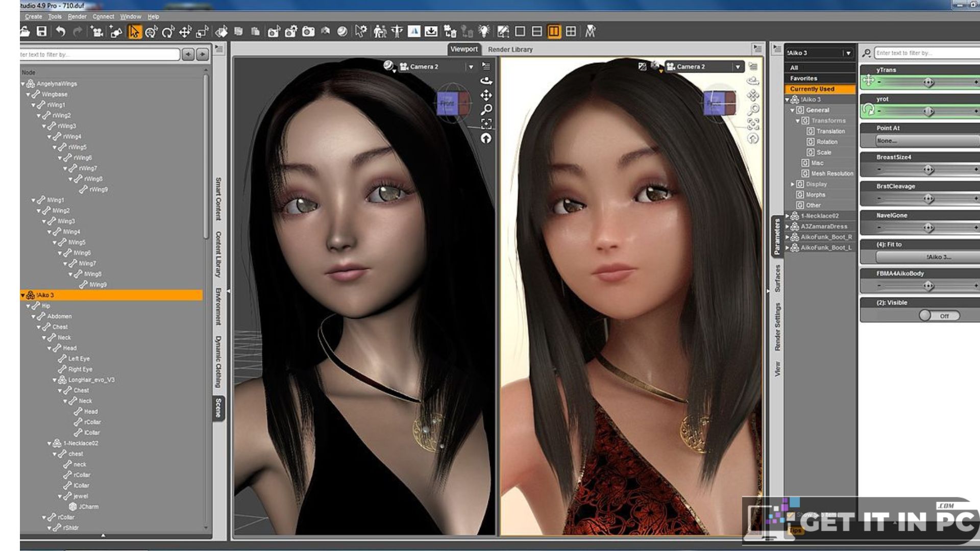Viewport: 980px width, 551px height.
Task: Open Camera 2 dropdown in right viewport
Action: (738, 67)
